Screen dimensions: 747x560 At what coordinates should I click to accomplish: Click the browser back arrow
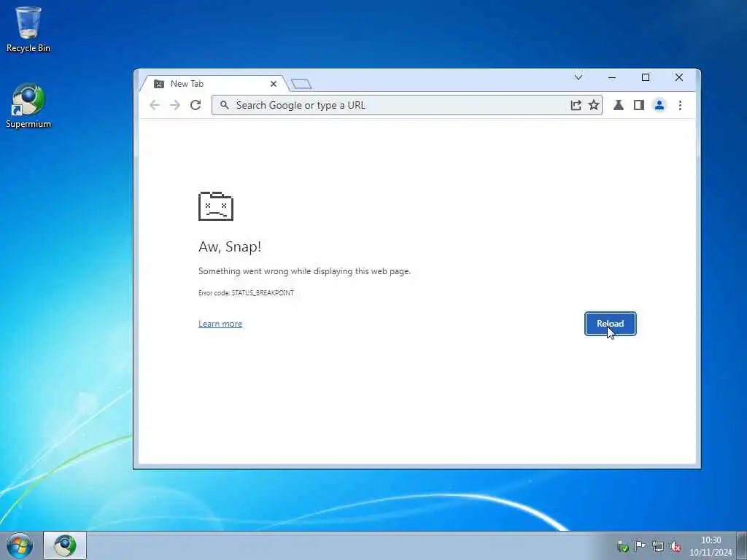click(155, 105)
